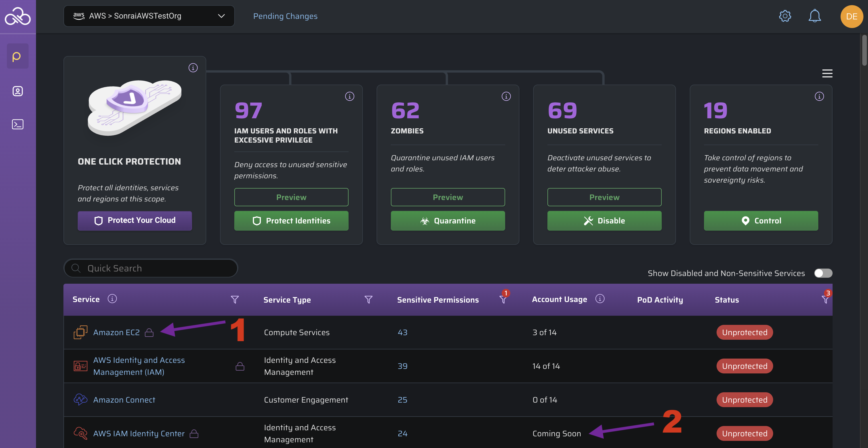Click 'Coming Soon' account usage text
Image resolution: width=868 pixels, height=448 pixels.
tap(557, 433)
